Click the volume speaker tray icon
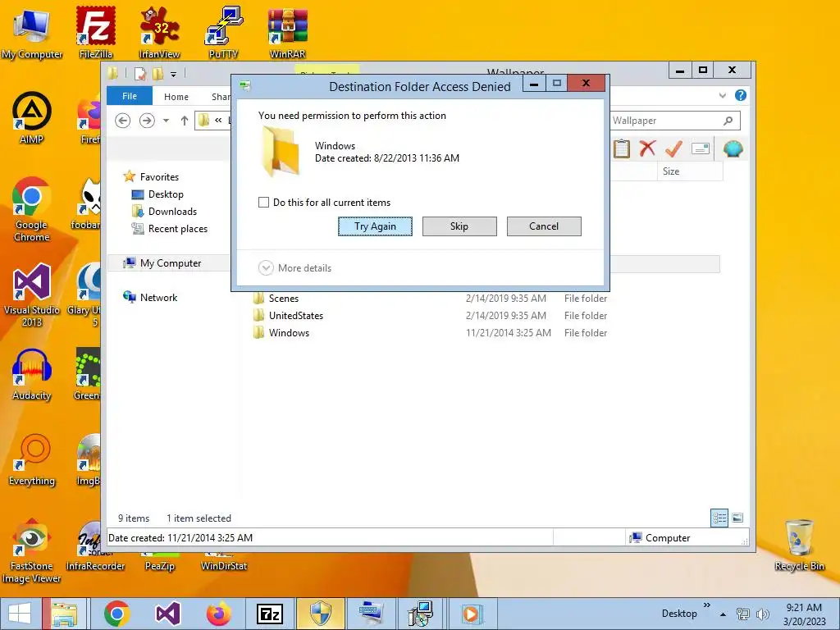This screenshot has width=840, height=630. click(762, 614)
